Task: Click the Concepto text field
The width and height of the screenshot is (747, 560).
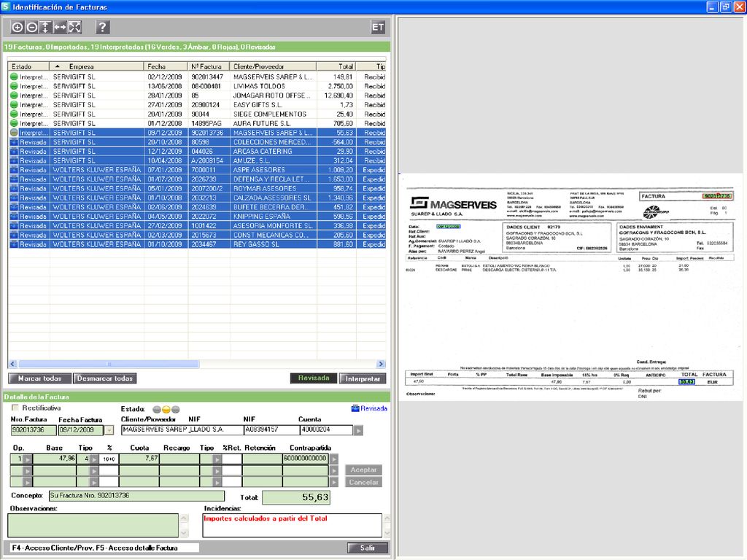Action: [x=136, y=496]
